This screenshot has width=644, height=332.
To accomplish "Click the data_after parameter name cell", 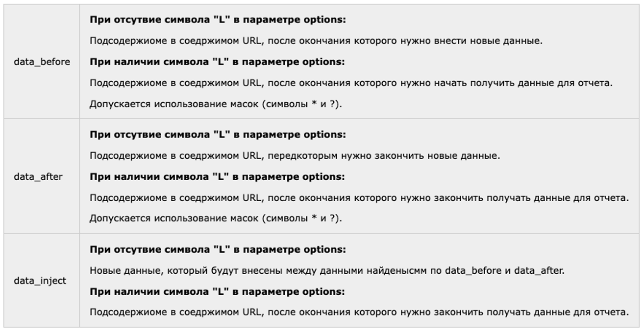I will tap(38, 177).
